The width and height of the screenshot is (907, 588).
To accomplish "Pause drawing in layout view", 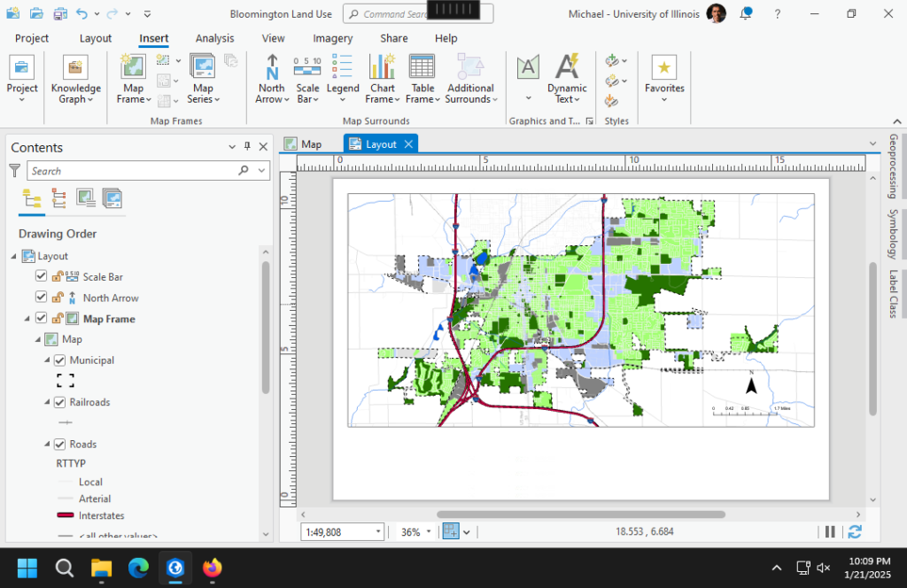I will point(830,531).
